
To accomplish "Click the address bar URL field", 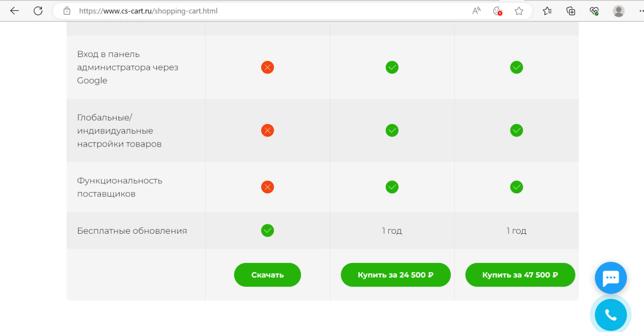I will pos(252,11).
